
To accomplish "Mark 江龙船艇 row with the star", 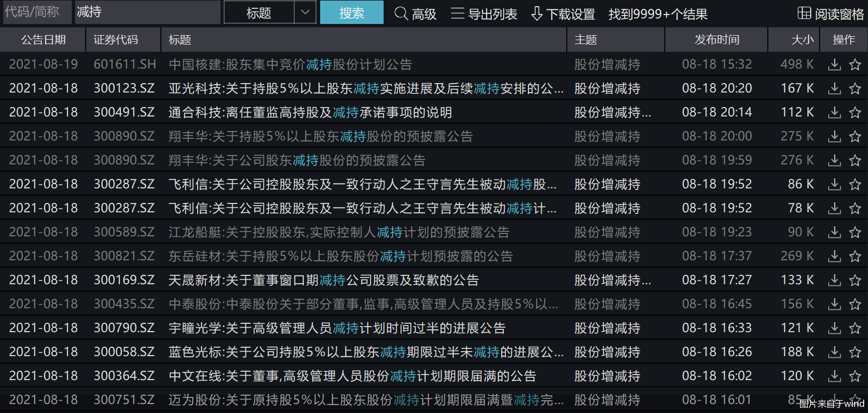I will [855, 232].
